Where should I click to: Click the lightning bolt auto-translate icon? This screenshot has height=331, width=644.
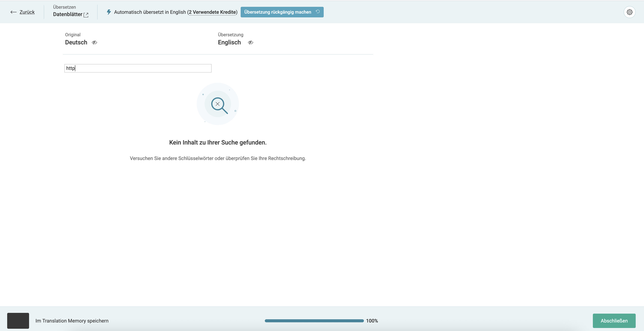109,12
